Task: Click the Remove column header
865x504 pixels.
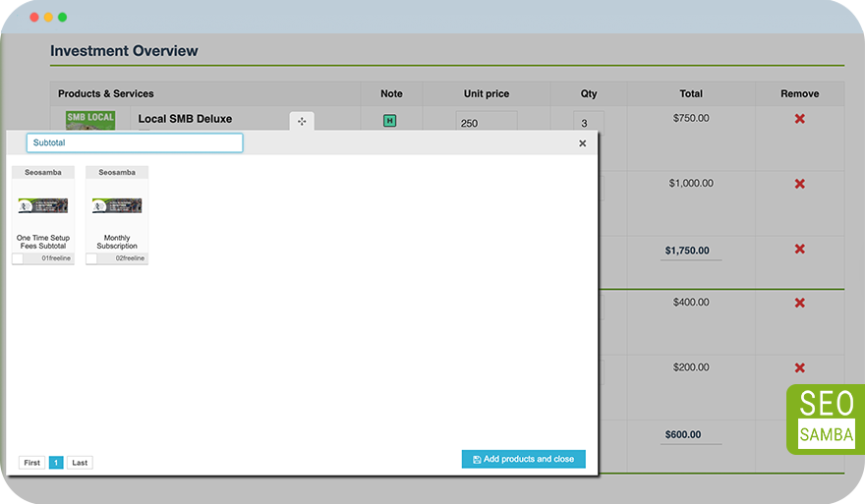Action: click(x=799, y=93)
